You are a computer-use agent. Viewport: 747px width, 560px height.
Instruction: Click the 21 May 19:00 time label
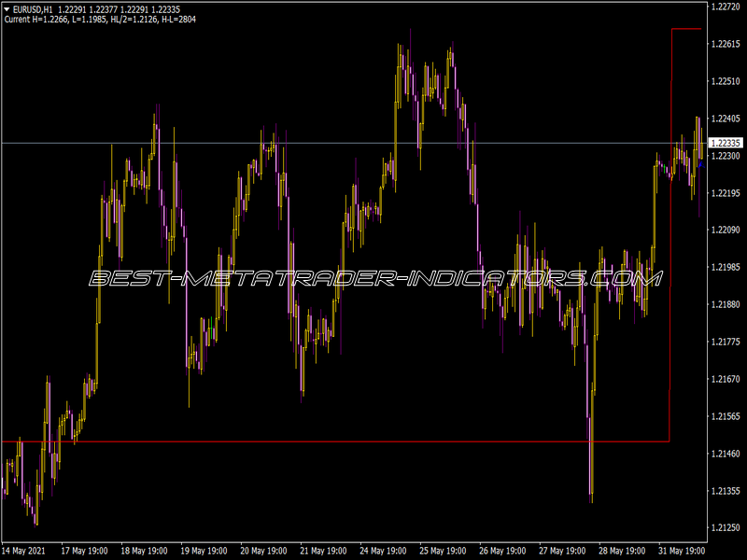323,551
